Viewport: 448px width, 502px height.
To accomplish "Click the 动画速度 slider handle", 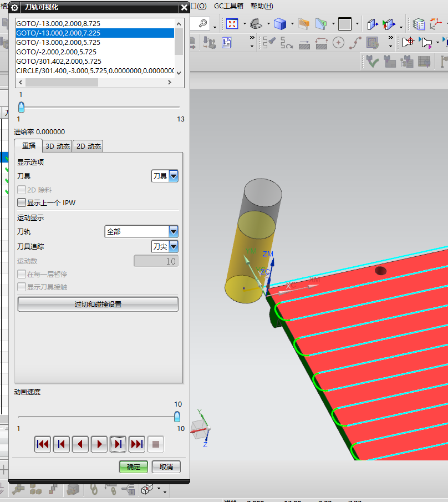I will click(177, 417).
